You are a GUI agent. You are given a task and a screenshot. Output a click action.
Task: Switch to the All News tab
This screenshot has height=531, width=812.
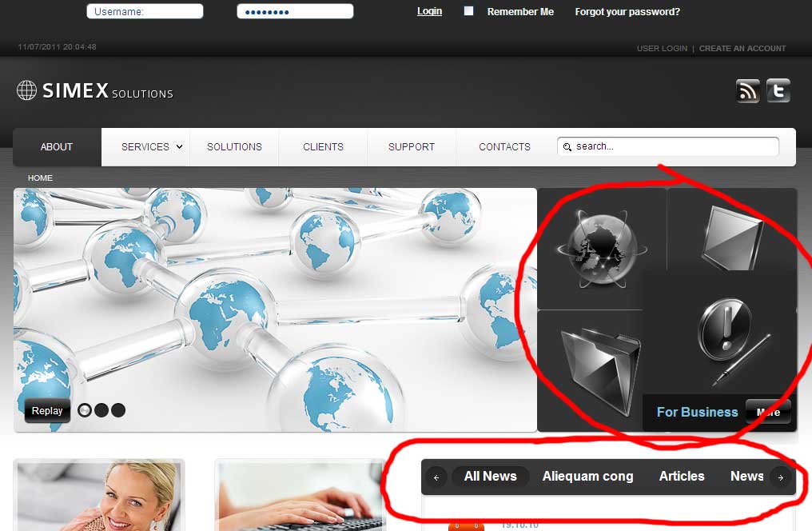[491, 476]
